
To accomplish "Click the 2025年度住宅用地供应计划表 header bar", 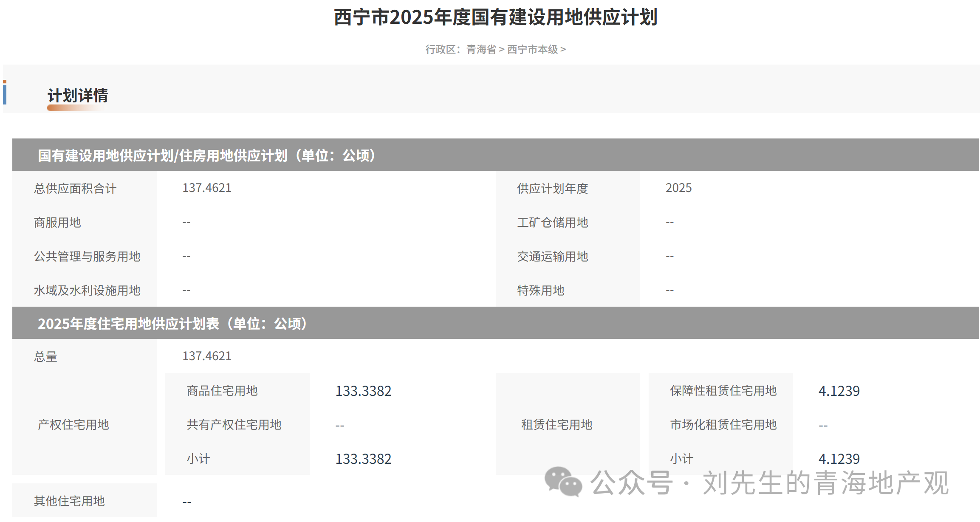I will (x=172, y=324).
